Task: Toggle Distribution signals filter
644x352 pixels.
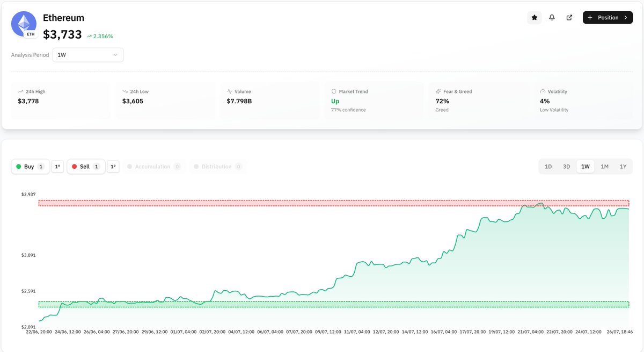Action: click(x=218, y=167)
